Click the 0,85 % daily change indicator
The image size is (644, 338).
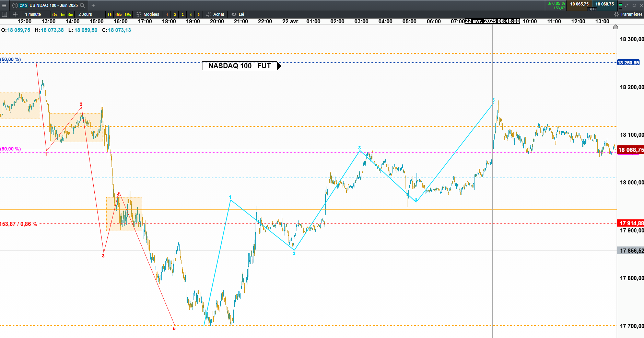coord(557,3)
